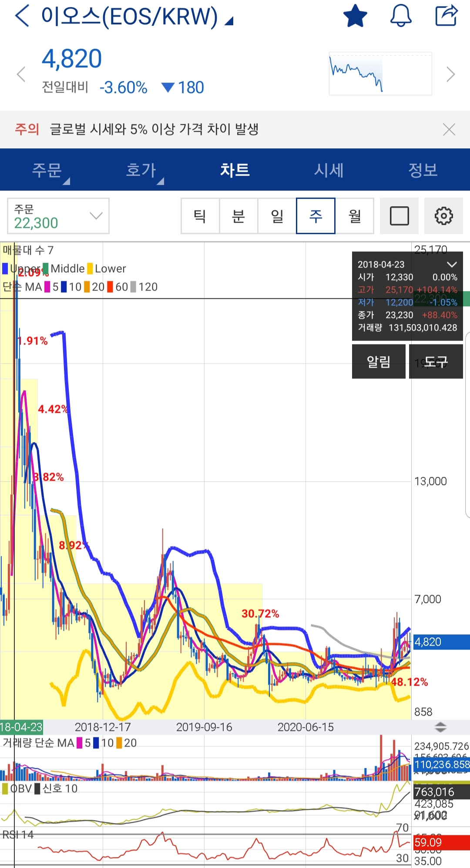Select the 주 weekly chart interval
The height and width of the screenshot is (868, 470).
(x=316, y=216)
